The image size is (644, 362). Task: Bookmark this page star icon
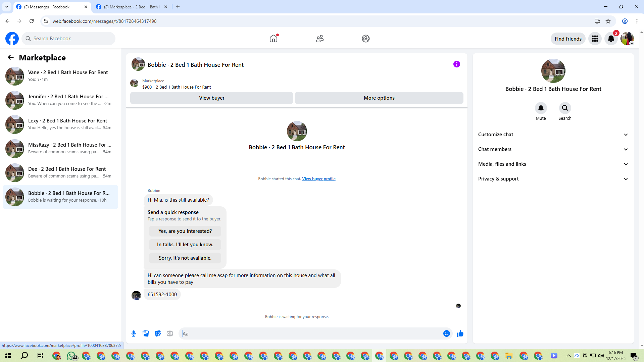pyautogui.click(x=608, y=21)
